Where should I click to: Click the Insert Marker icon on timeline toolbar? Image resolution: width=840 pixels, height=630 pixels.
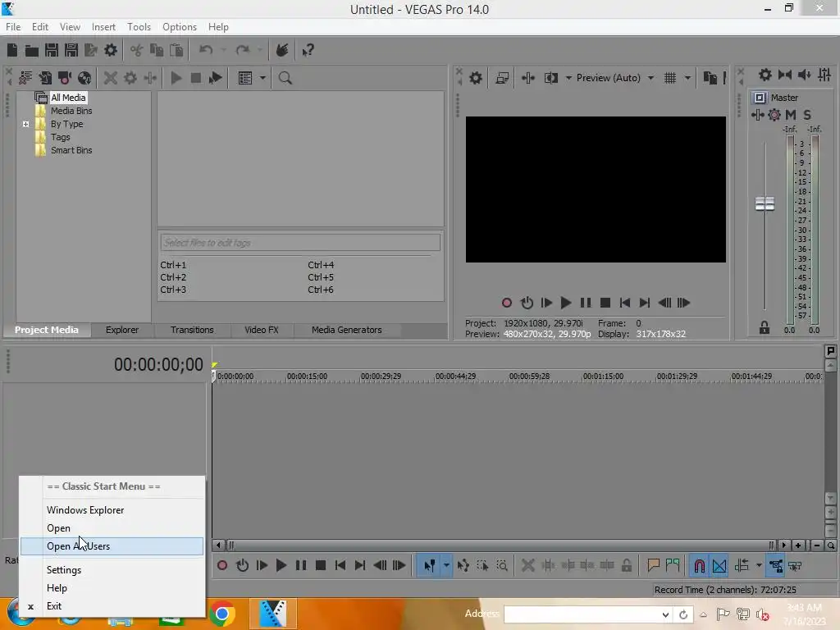point(653,566)
